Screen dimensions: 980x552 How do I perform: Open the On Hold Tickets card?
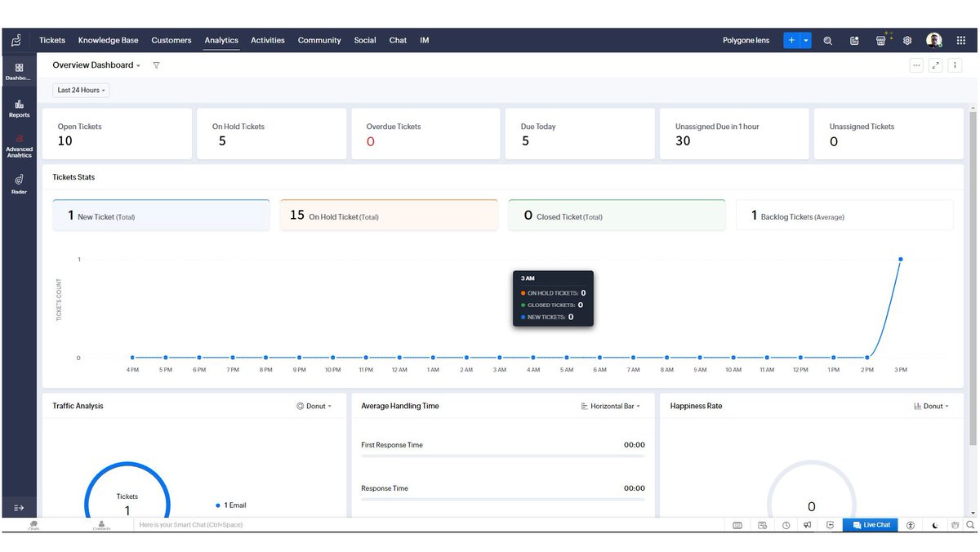[x=269, y=134]
